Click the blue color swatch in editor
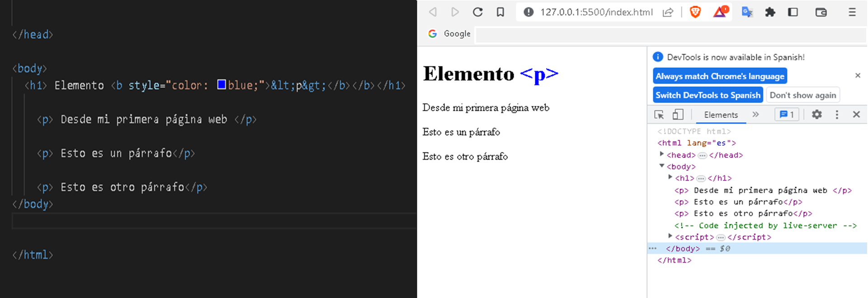The image size is (868, 298). click(222, 84)
